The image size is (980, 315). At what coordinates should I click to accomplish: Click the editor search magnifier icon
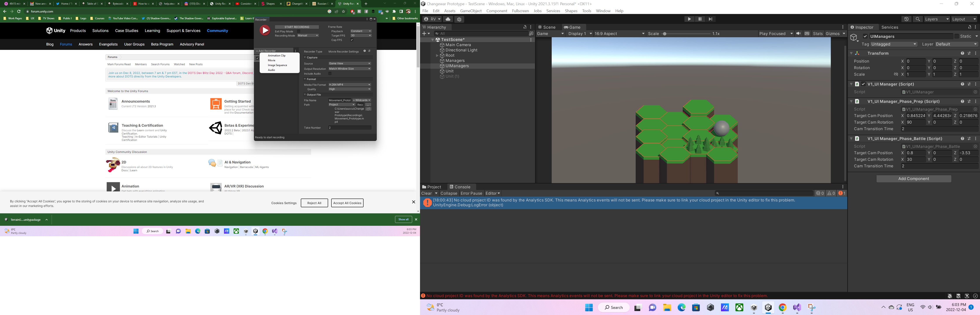tap(918, 19)
